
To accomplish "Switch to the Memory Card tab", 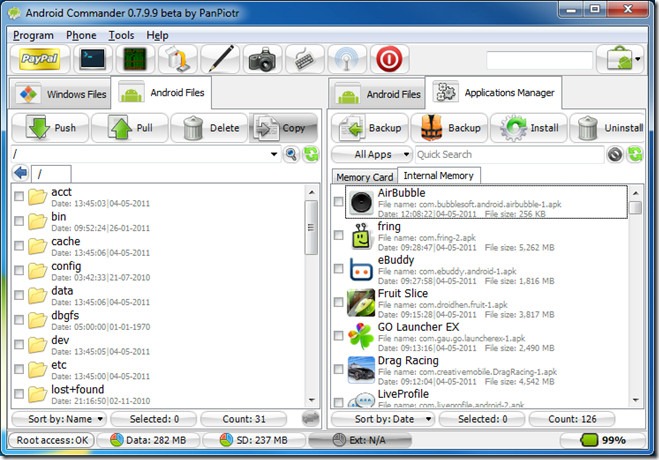I will [364, 177].
